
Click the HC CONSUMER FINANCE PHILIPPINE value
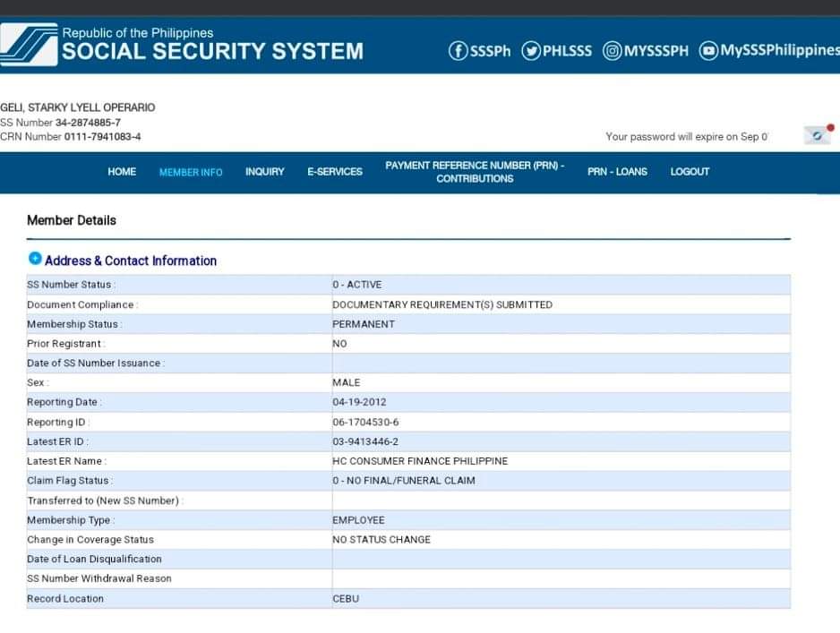pyautogui.click(x=419, y=461)
